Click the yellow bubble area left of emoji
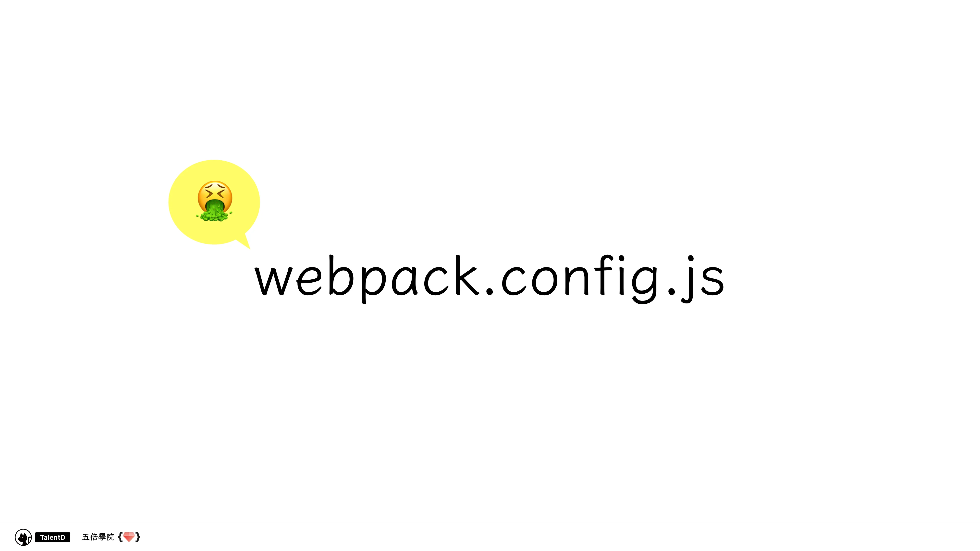Image resolution: width=980 pixels, height=551 pixels. [183, 202]
